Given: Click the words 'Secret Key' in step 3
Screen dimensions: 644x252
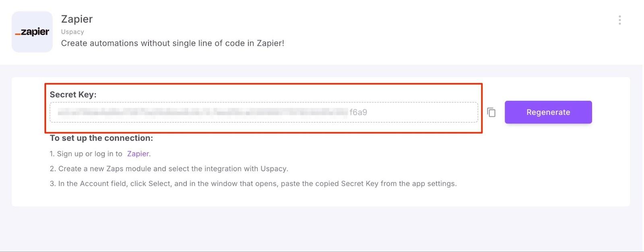Looking at the screenshot, I should point(359,183).
